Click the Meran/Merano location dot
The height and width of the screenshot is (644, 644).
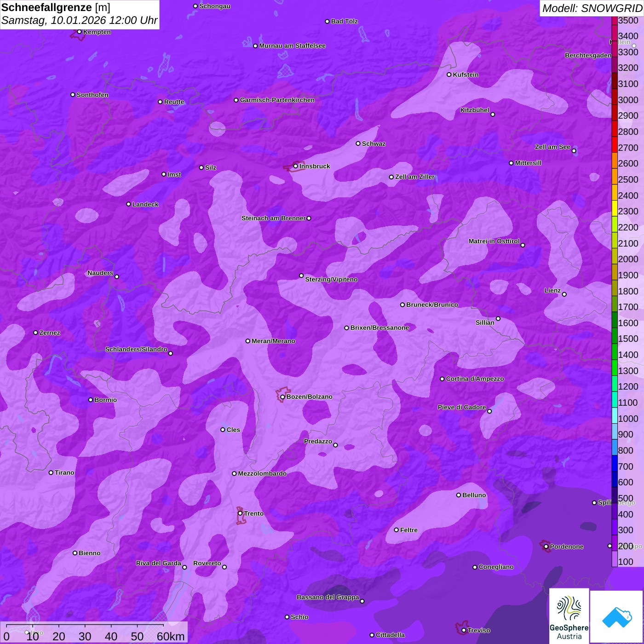[248, 341]
